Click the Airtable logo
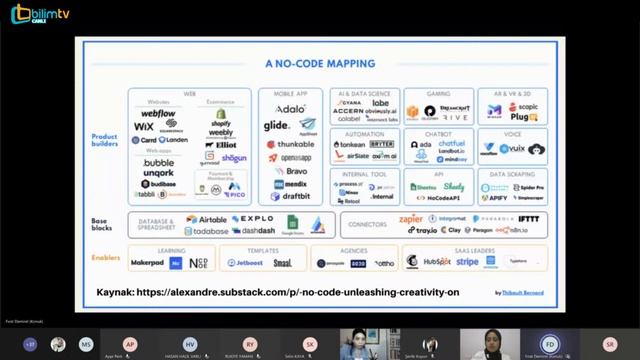Viewport: 640px width, 360px height. click(x=207, y=220)
